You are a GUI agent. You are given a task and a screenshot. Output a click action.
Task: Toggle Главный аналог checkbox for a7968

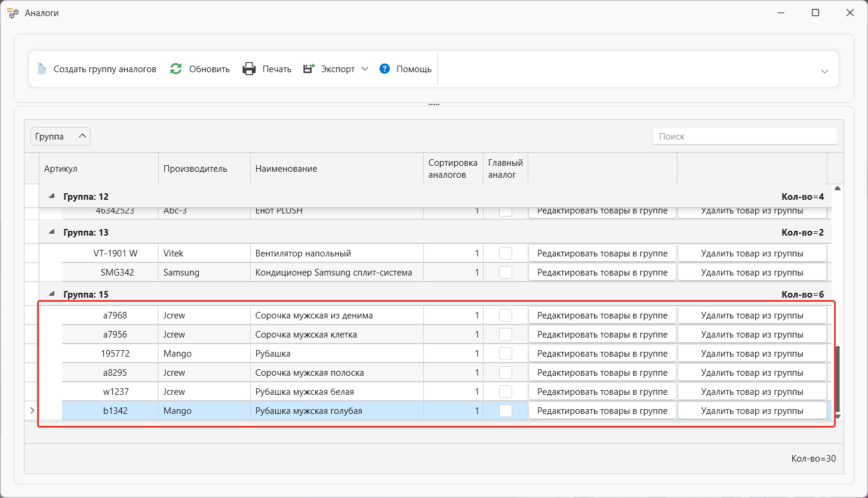click(x=505, y=315)
